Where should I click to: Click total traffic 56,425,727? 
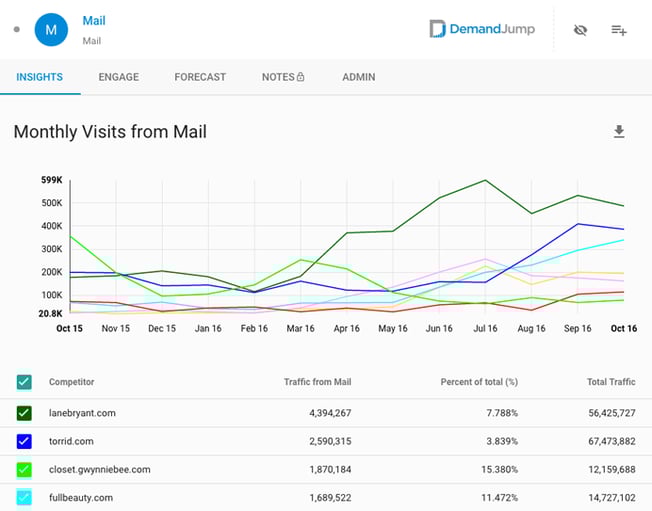pos(612,413)
